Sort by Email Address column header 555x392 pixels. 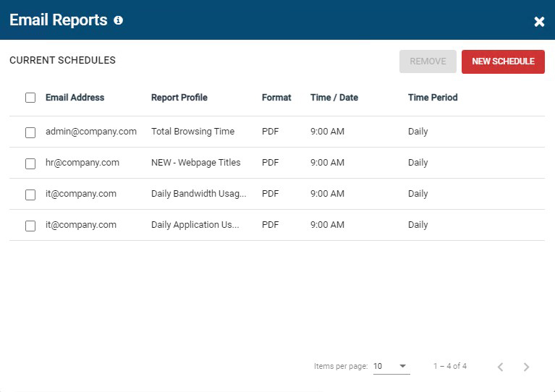coord(75,98)
